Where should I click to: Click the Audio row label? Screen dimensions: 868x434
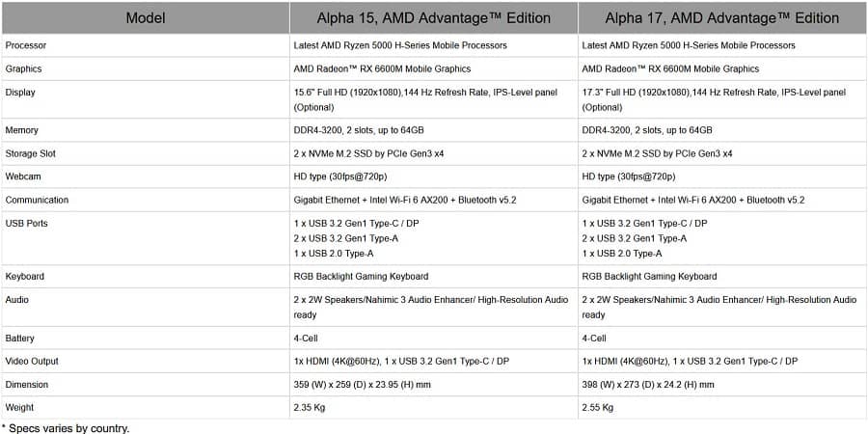point(16,300)
